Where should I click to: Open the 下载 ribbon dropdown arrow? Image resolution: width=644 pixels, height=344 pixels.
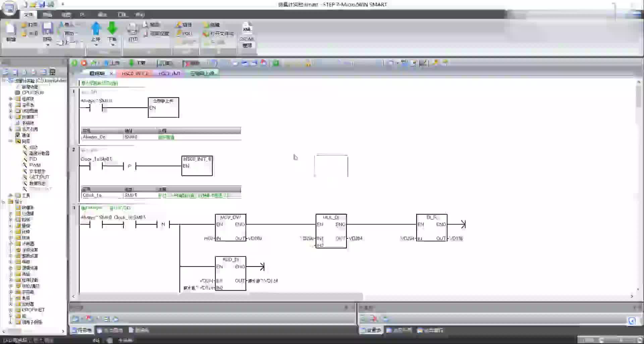coord(112,44)
